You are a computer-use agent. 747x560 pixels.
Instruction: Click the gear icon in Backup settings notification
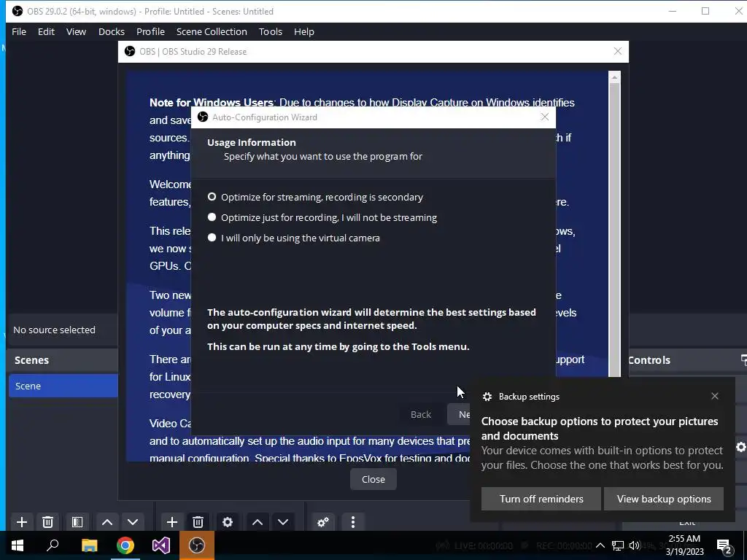coord(487,397)
